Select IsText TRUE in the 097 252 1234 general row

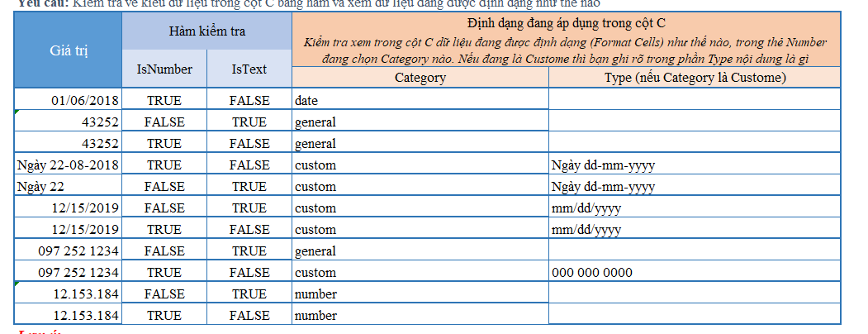(249, 250)
